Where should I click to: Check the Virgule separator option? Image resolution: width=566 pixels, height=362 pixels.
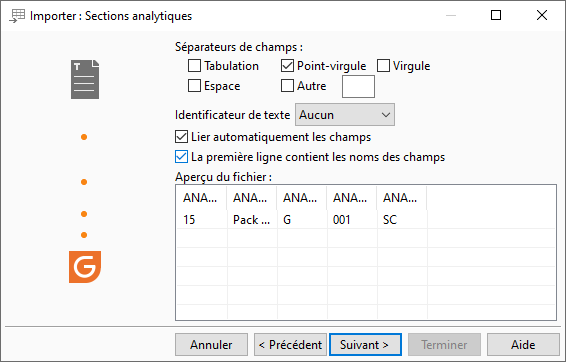(383, 66)
